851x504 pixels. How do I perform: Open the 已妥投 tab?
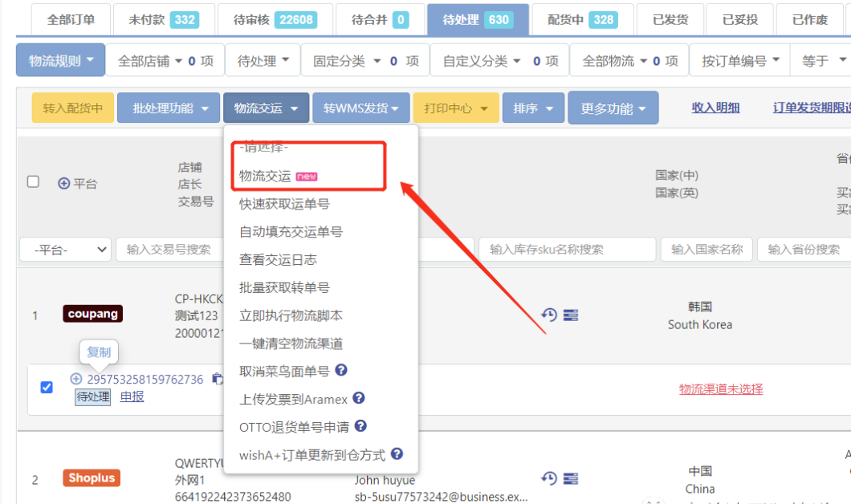pos(739,20)
